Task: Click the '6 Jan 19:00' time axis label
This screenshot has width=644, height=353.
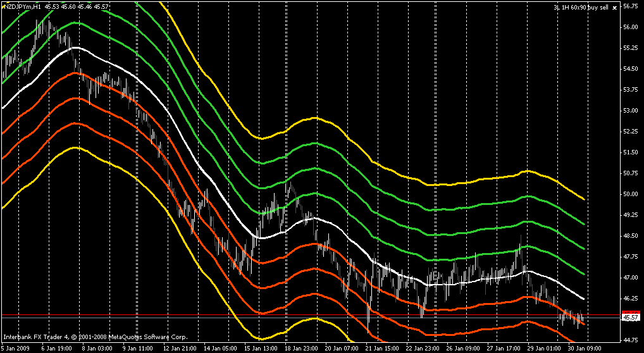Action: click(x=57, y=348)
